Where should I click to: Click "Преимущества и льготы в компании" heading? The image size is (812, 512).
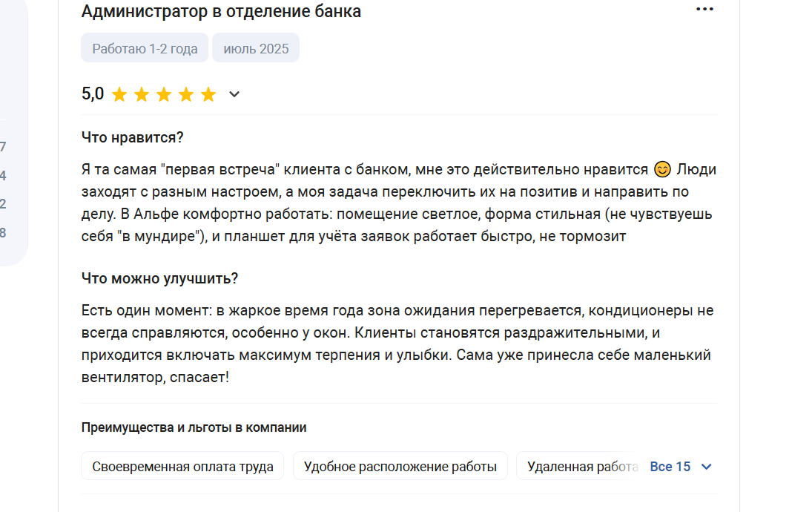194,427
